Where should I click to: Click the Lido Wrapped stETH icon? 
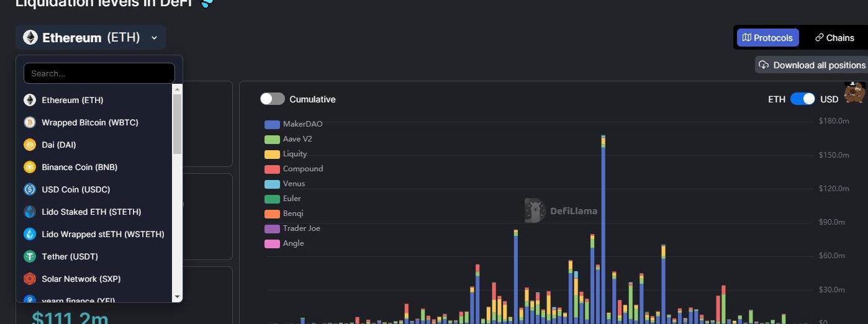coord(30,234)
